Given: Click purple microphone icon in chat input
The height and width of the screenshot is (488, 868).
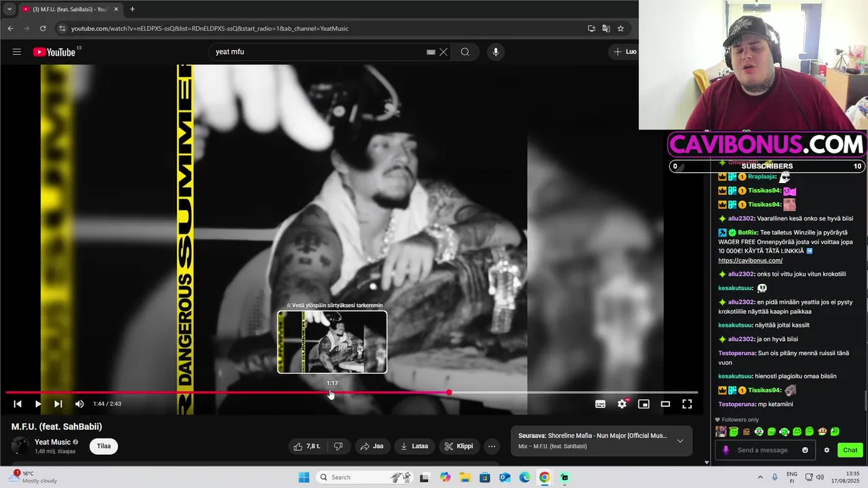Looking at the screenshot, I should click(x=726, y=450).
